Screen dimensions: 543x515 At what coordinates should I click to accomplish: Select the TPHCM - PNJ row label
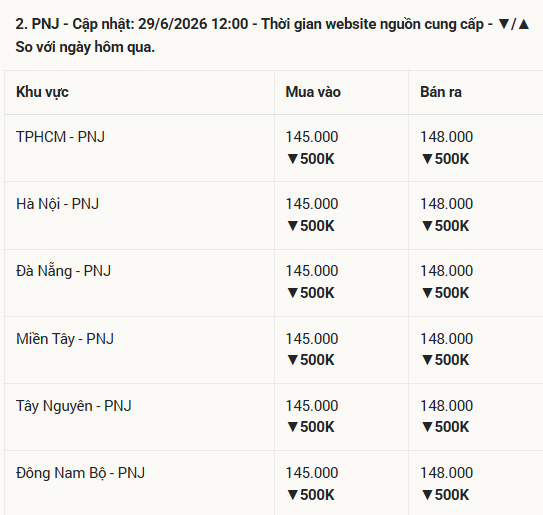click(60, 137)
